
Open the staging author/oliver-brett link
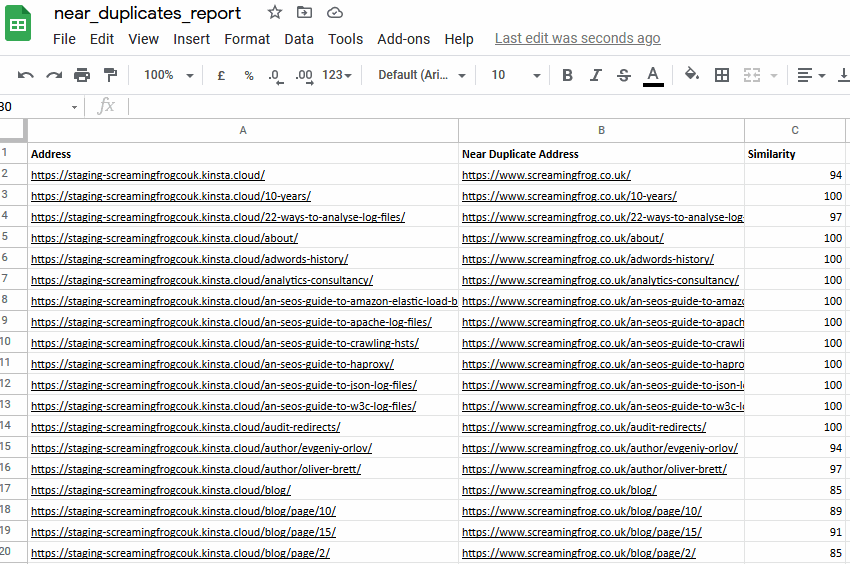196,469
